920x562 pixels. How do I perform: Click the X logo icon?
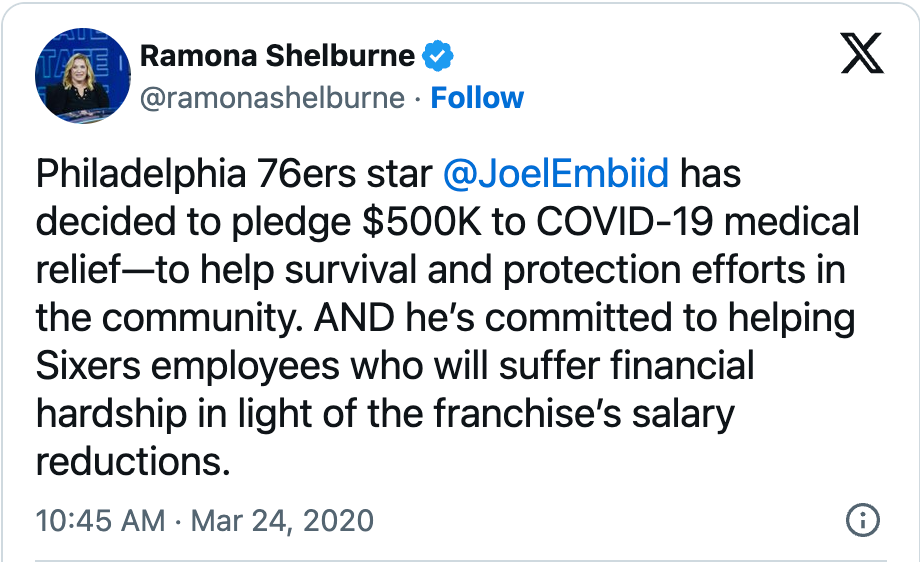[x=861, y=58]
